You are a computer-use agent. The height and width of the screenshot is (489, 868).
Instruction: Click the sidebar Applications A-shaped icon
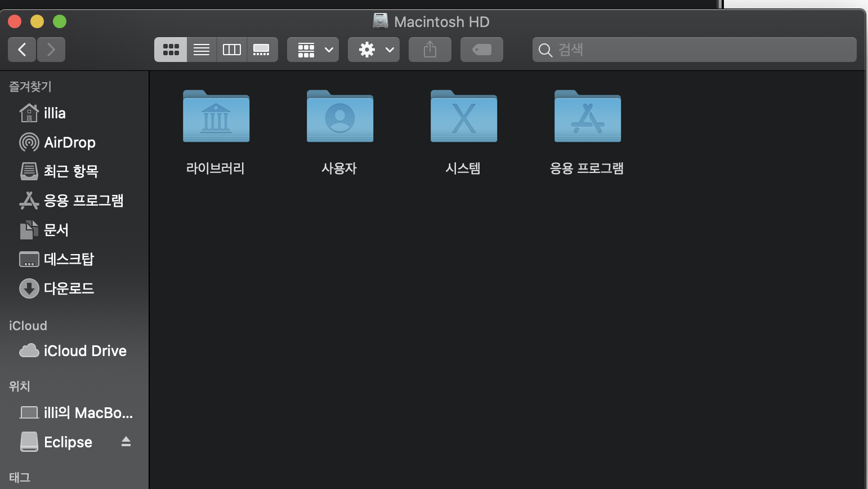click(29, 200)
